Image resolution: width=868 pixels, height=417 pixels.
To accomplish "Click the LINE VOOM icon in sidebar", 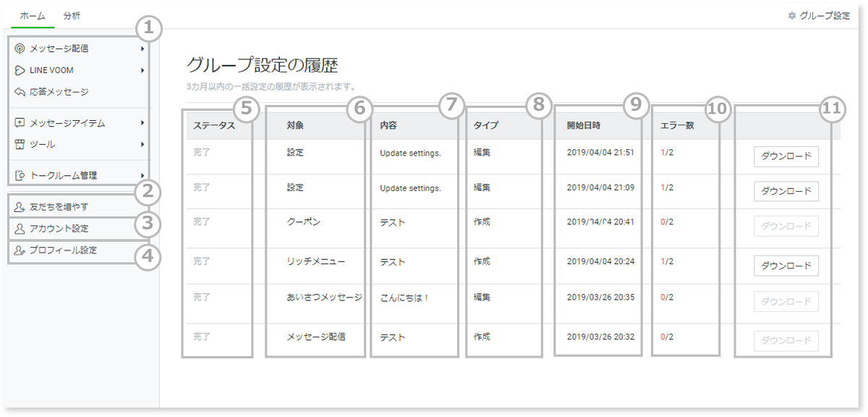I will tap(20, 70).
